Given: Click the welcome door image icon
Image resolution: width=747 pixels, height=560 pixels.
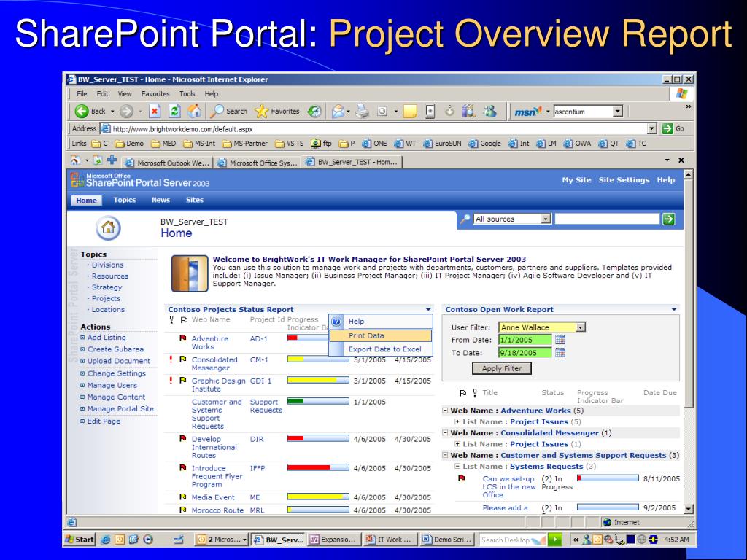Looking at the screenshot, I should (x=190, y=273).
